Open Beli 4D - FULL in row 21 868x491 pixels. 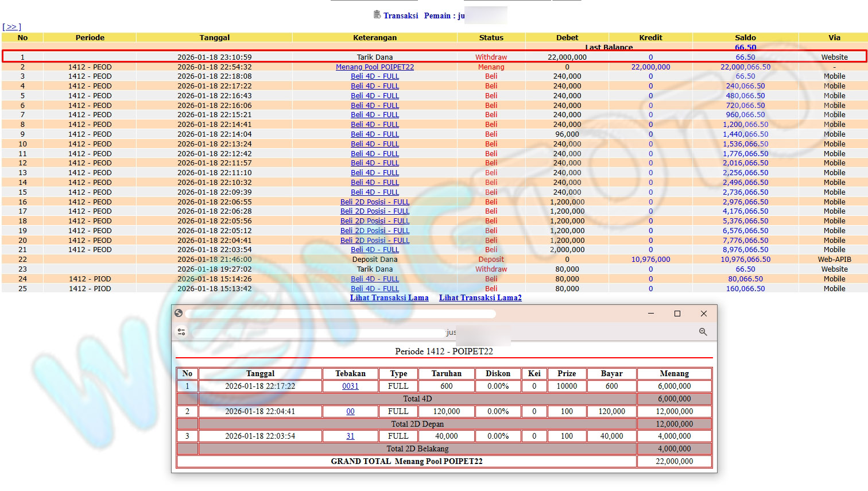pos(374,250)
